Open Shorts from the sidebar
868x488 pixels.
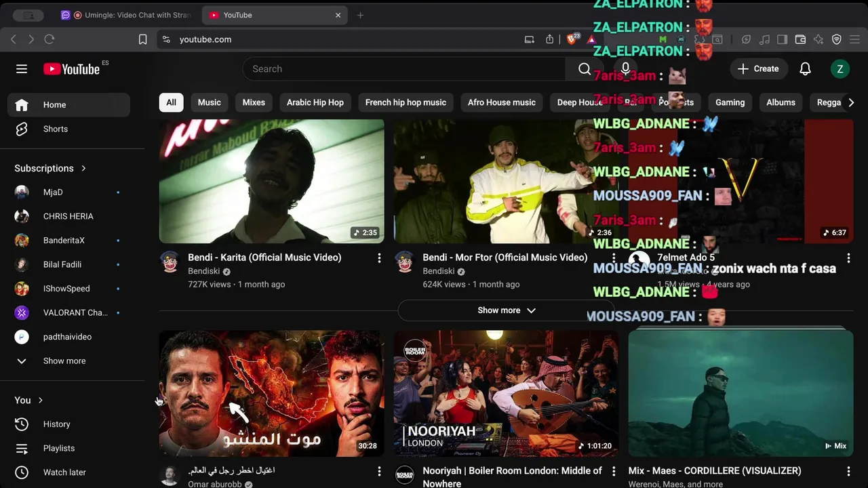(68, 129)
